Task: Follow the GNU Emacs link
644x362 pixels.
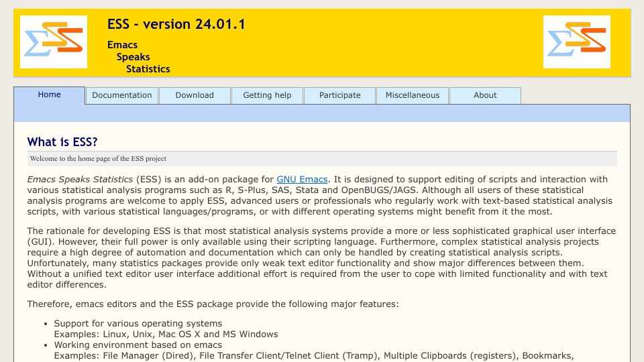Action: click(x=302, y=180)
